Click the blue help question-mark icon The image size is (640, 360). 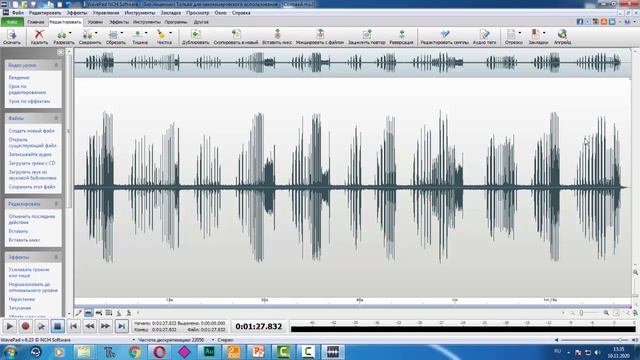tap(627, 22)
